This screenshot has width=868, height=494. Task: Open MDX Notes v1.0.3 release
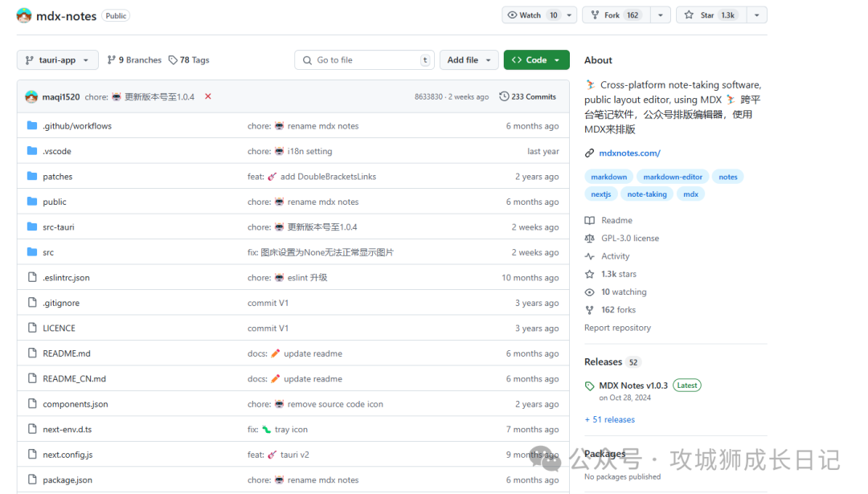click(x=633, y=386)
